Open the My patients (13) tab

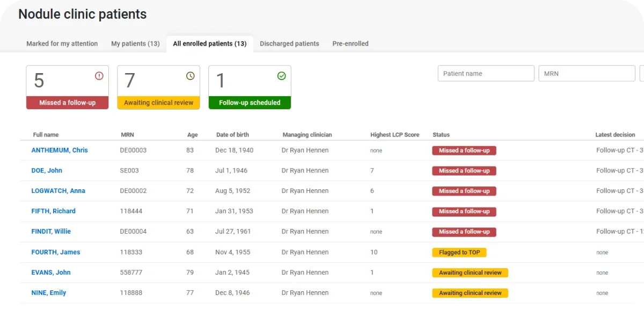coord(135,44)
